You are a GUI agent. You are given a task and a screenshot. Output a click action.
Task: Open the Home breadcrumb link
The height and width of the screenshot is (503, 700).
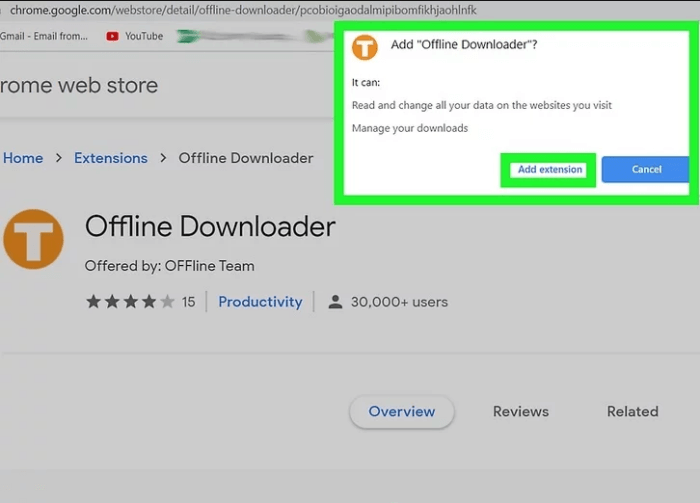[x=23, y=158]
